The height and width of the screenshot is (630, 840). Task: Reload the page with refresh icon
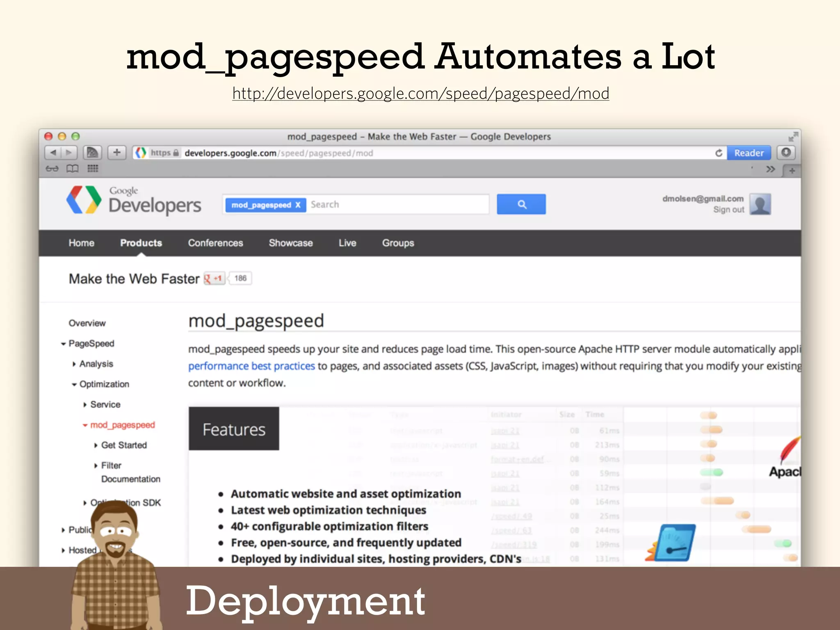click(x=719, y=153)
